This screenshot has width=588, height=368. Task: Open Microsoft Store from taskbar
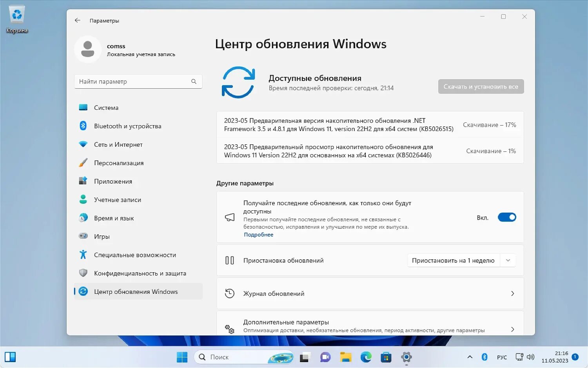[x=386, y=357]
